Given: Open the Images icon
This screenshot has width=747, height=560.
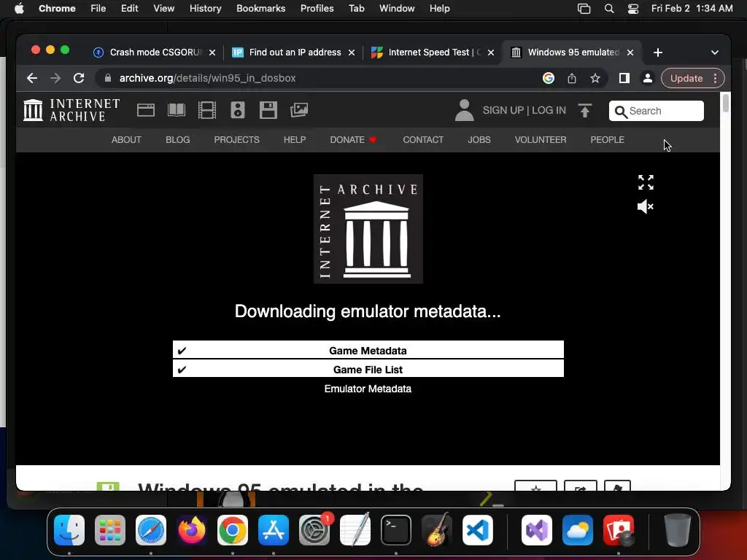Looking at the screenshot, I should (x=298, y=110).
